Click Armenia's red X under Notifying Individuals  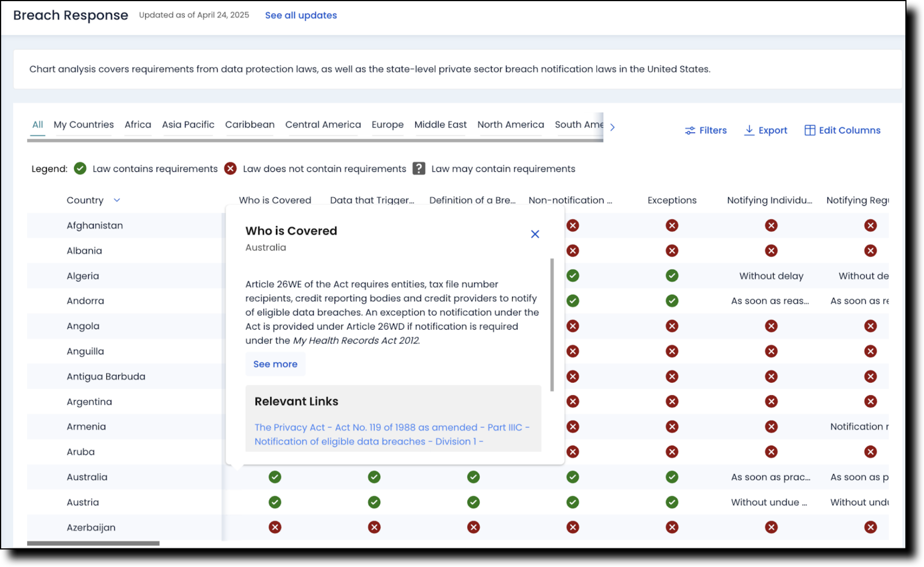pos(771,426)
